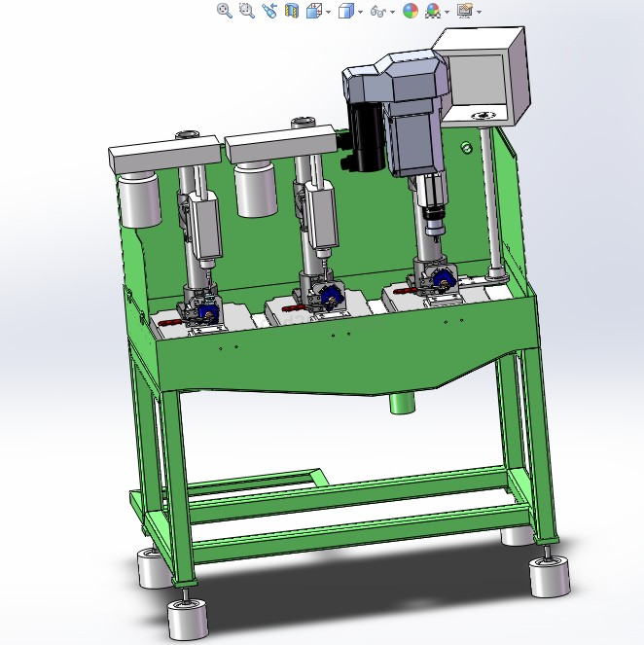Screen dimensions: 644x645
Task: Select the leftmost gray cylinder on model
Action: point(138,200)
